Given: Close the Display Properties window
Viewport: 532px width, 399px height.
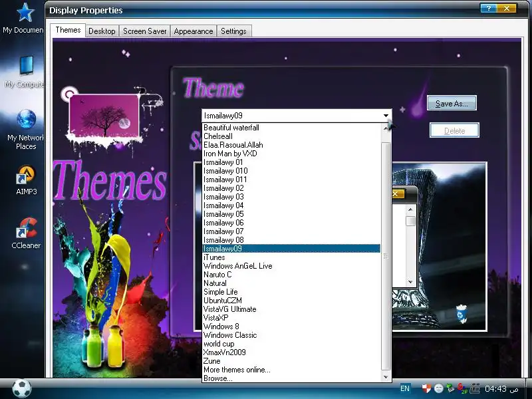Looking at the screenshot, I should pos(507,8).
